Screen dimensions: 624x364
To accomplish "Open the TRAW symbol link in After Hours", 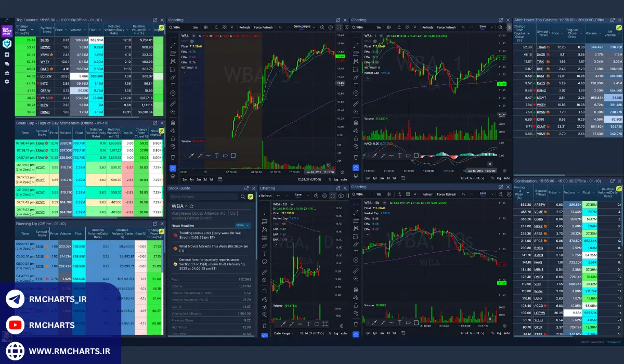I will click(541, 47).
